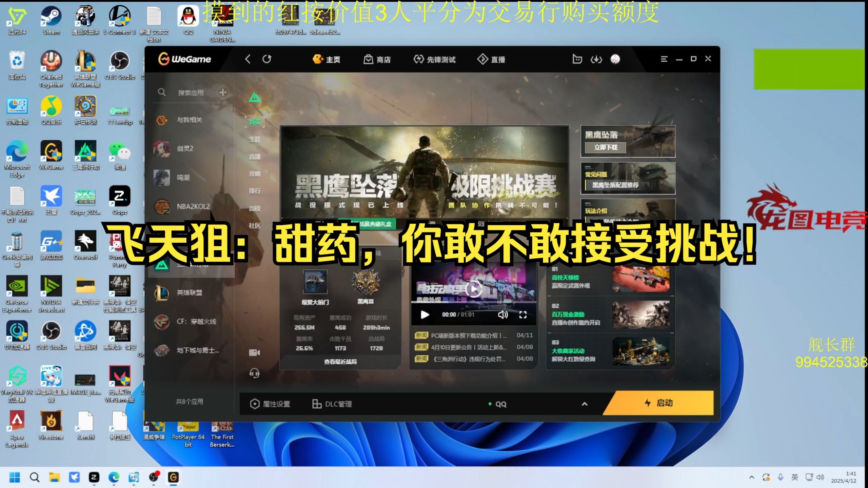Open the 排行 vertical menu item
The width and height of the screenshot is (868, 488).
255,191
